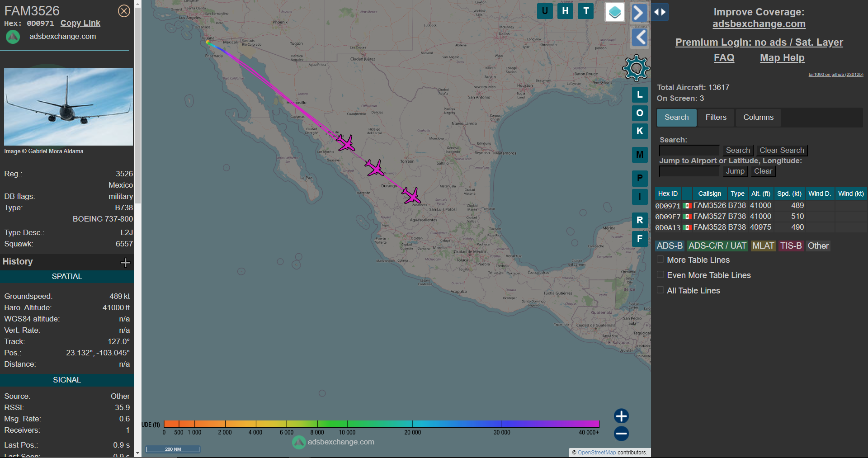The width and height of the screenshot is (868, 458).
Task: Click the Search button
Action: click(x=738, y=151)
